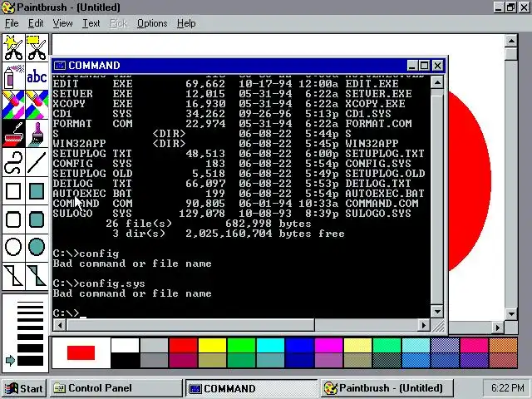This screenshot has width=532, height=399.
Task: Click the Paintbrush canvas scroll up arrow
Action: [x=511, y=41]
